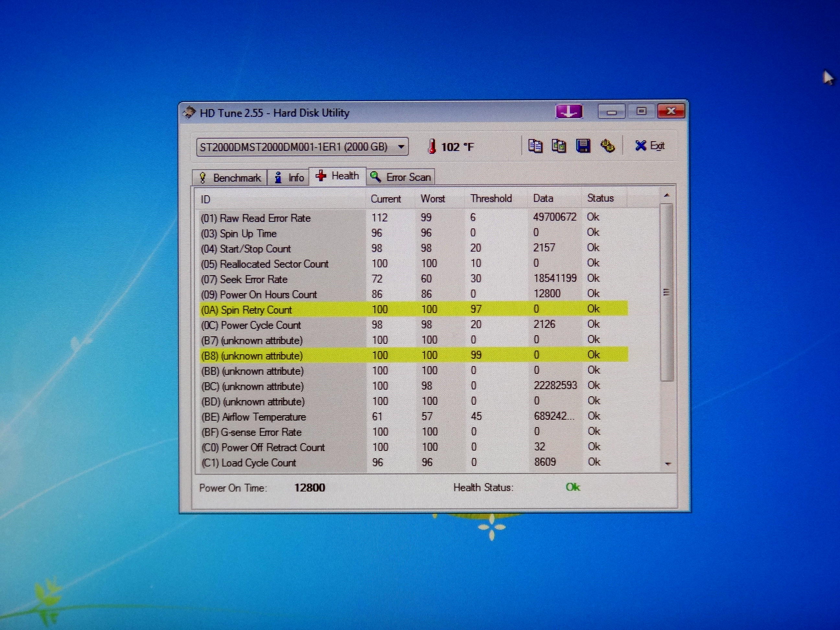This screenshot has height=630, width=840.
Task: Click the green Health Status Ok text
Action: click(573, 487)
